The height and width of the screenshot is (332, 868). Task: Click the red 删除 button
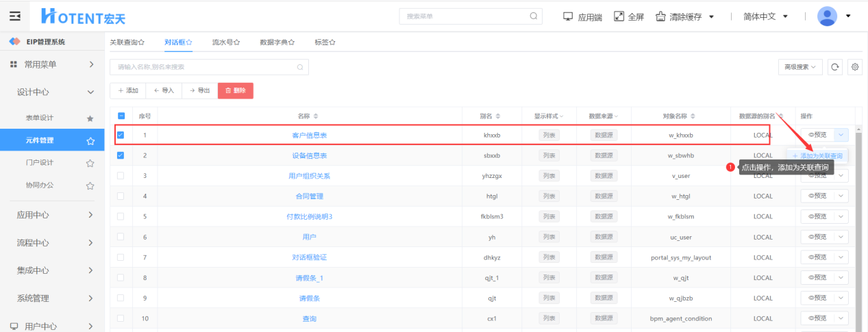click(x=236, y=90)
